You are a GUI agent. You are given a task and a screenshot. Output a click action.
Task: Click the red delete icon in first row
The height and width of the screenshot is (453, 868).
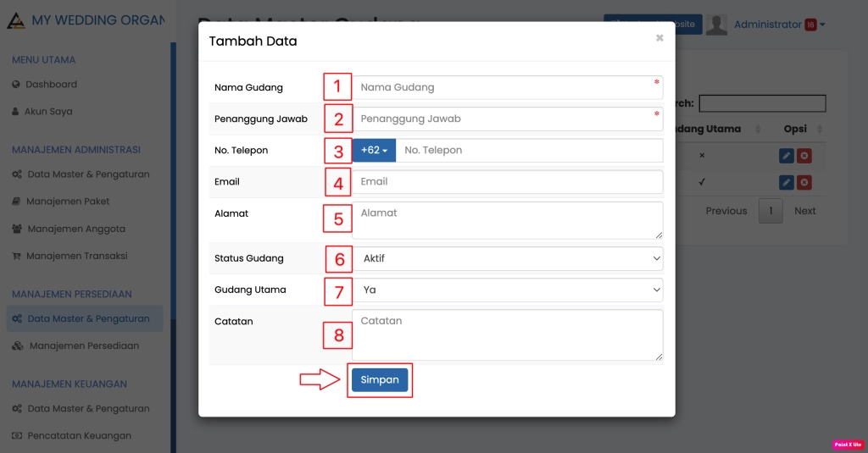pos(804,156)
